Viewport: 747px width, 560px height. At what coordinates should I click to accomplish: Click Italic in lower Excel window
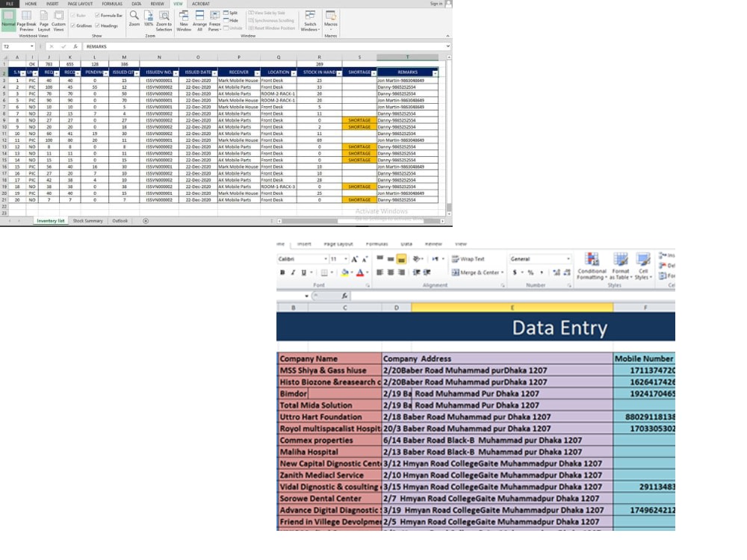tap(293, 273)
